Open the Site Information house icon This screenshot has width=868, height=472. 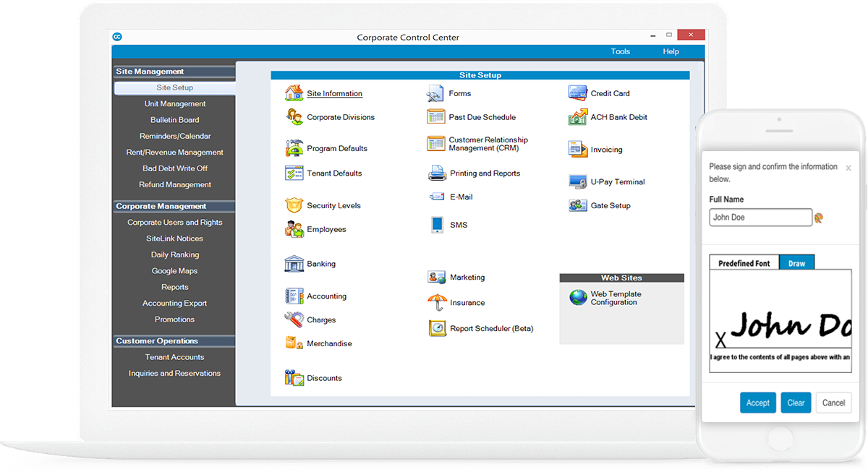click(294, 93)
